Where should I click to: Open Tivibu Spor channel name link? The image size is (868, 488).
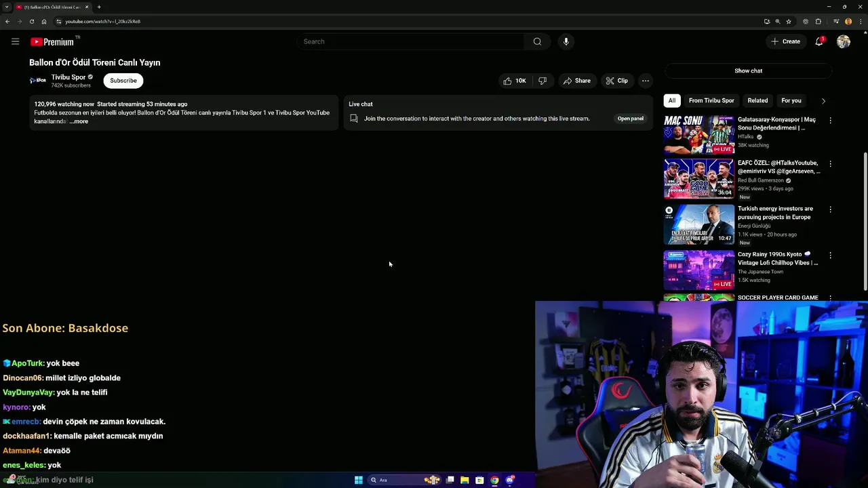68,77
